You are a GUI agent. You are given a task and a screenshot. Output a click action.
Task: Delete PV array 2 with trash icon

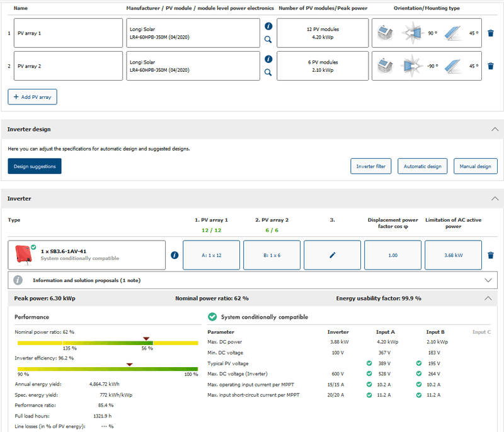pyautogui.click(x=491, y=65)
